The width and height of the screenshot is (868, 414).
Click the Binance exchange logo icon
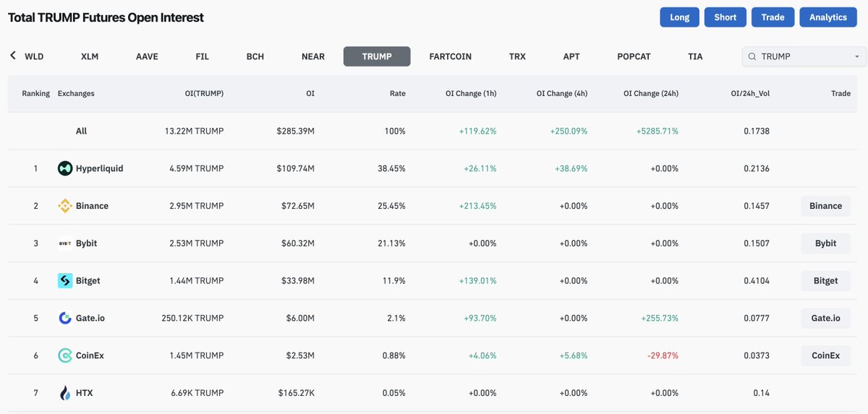pyautogui.click(x=65, y=206)
